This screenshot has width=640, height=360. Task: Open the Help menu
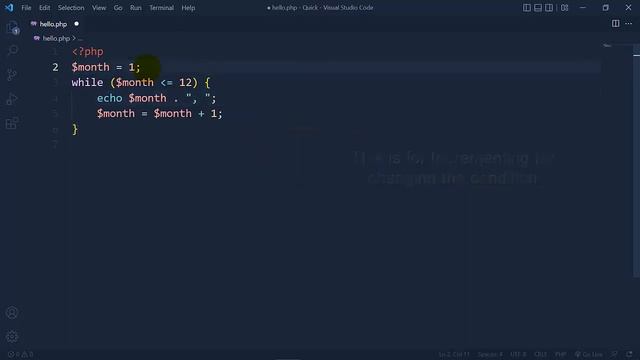(188, 8)
